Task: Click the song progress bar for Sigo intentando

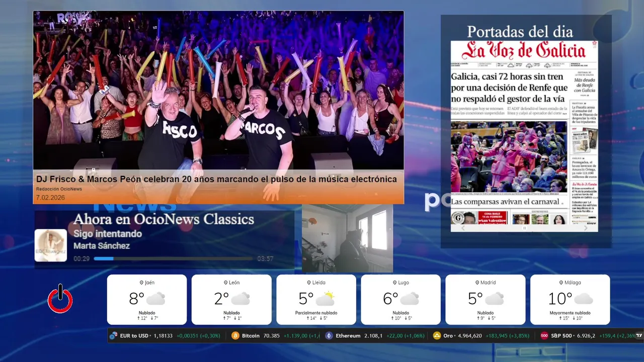Action: 174,258
